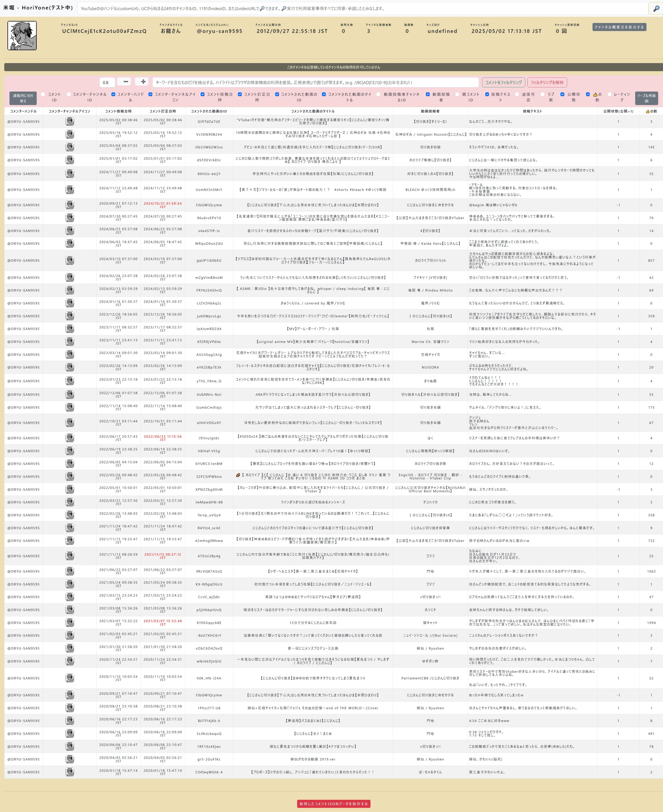Click the thumbs-up count column header

coord(651,111)
